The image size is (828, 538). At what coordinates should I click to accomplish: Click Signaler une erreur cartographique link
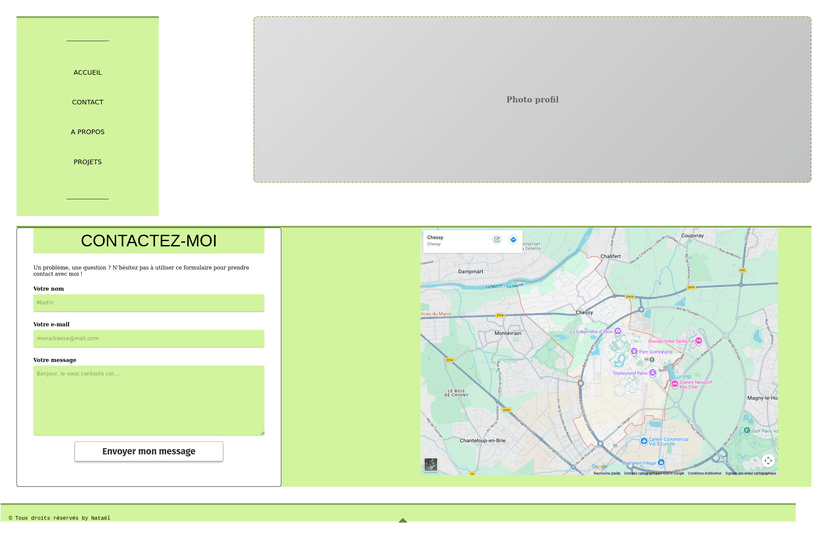click(x=750, y=473)
